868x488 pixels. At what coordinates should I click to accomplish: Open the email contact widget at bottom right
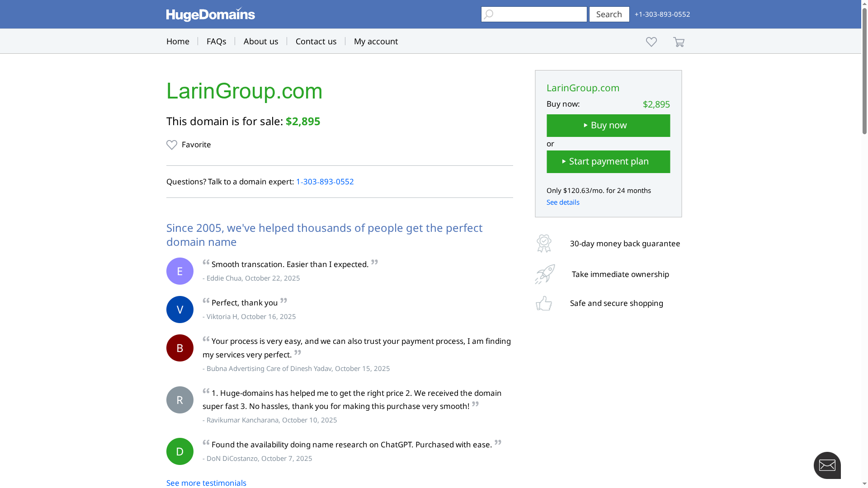point(827,465)
